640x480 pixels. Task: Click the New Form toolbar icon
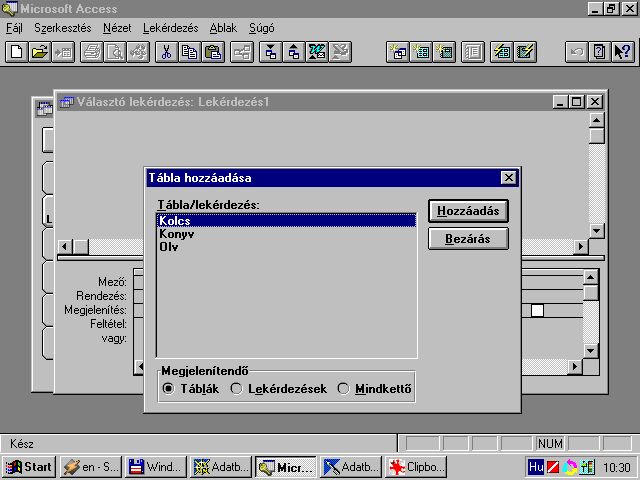coord(421,52)
